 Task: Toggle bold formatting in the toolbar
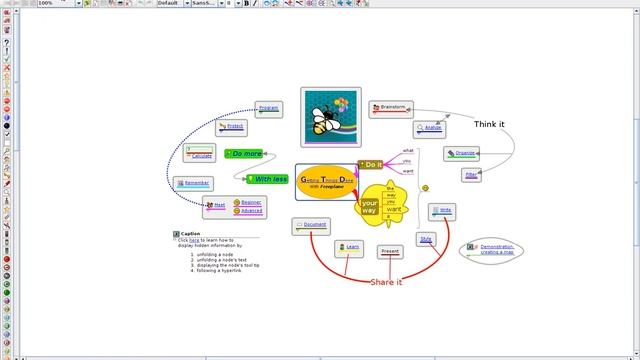coord(247,3)
